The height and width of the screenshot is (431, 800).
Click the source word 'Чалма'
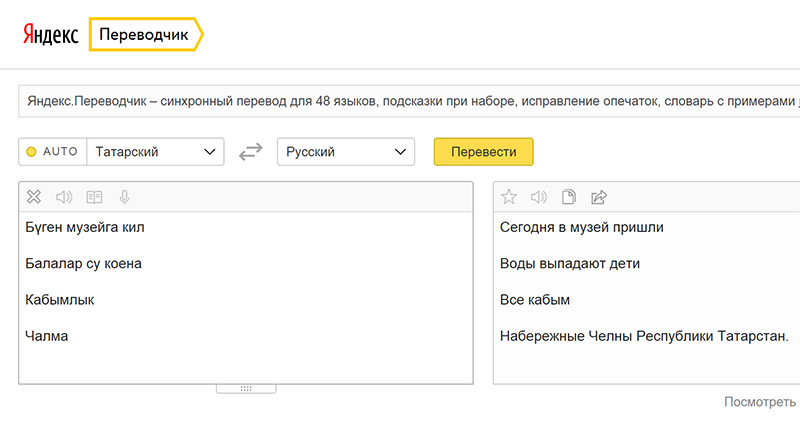pos(46,336)
